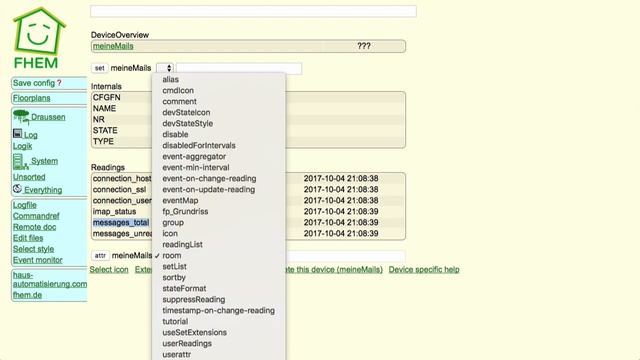The width and height of the screenshot is (640, 360).
Task: Select comment attribute option
Action: point(179,102)
